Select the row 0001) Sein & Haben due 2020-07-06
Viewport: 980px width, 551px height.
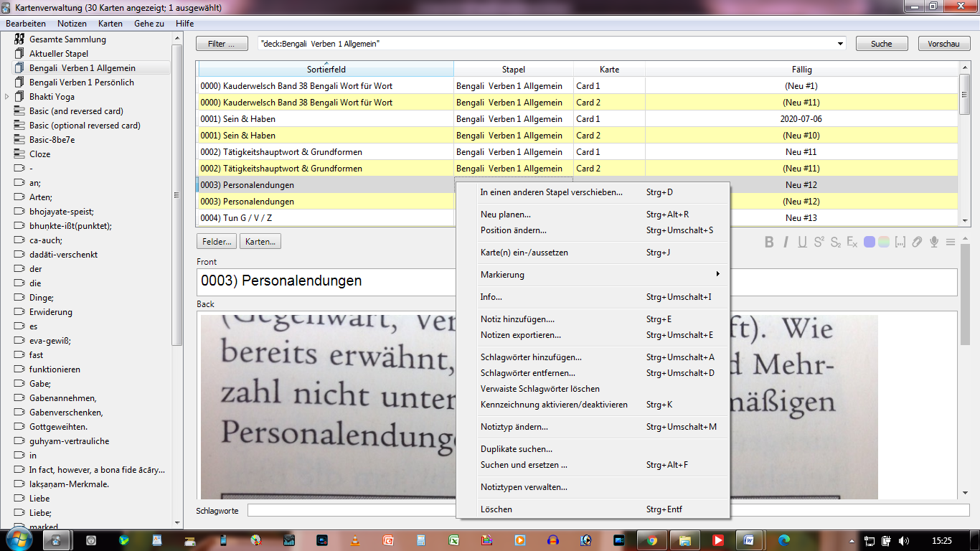coord(578,119)
